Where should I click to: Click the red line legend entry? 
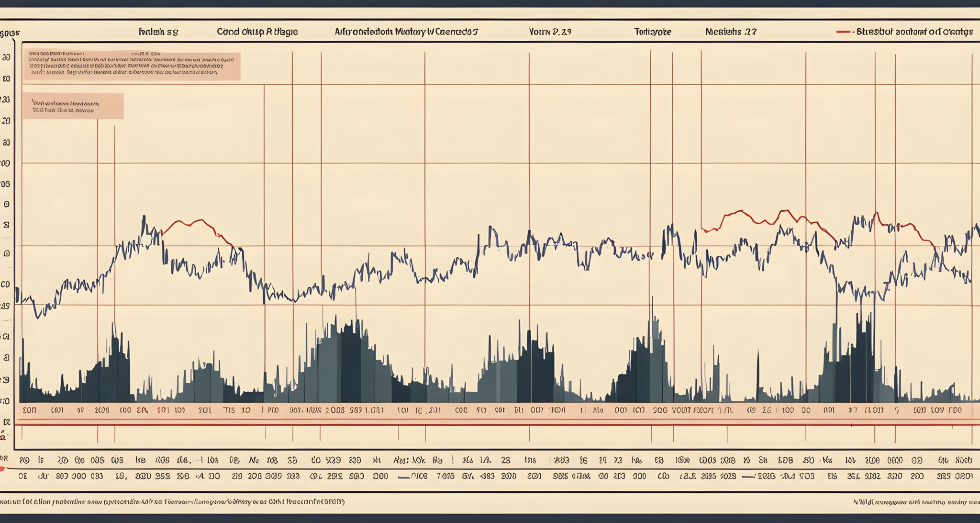pyautogui.click(x=904, y=32)
